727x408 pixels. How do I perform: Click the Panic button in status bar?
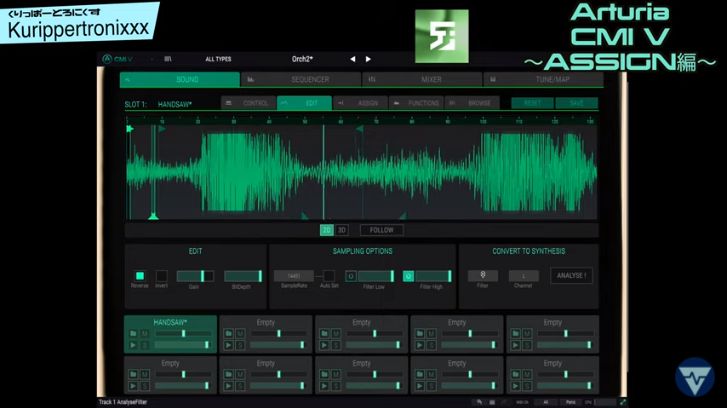[571, 402]
